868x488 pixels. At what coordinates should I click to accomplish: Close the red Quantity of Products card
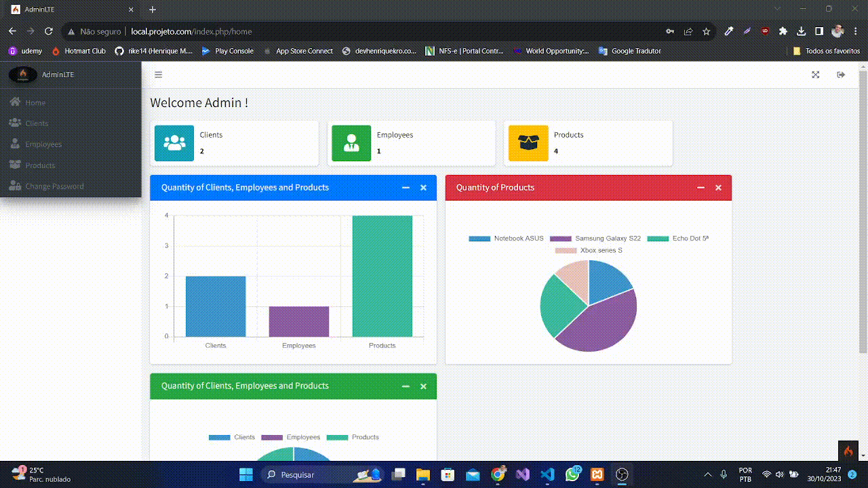[718, 188]
